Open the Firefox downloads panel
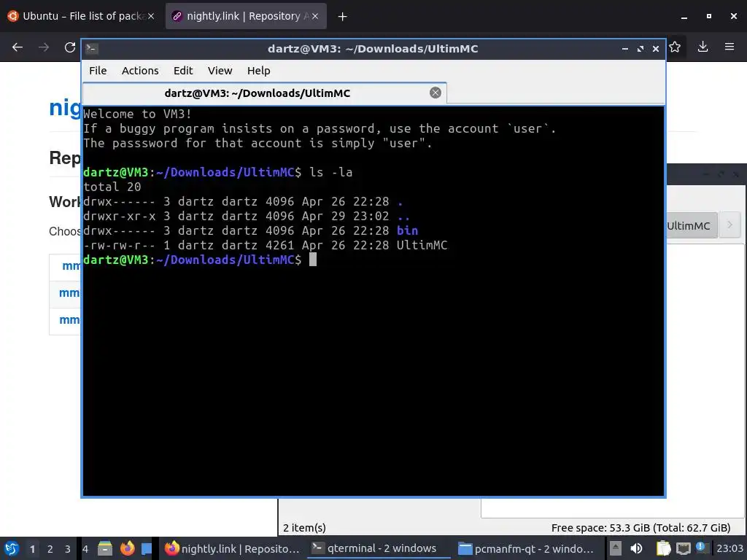 point(703,47)
